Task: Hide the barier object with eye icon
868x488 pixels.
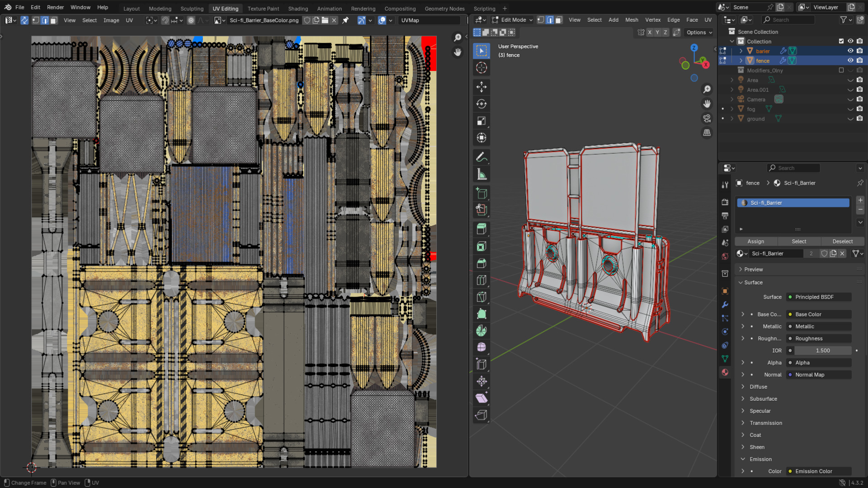Action: (850, 51)
